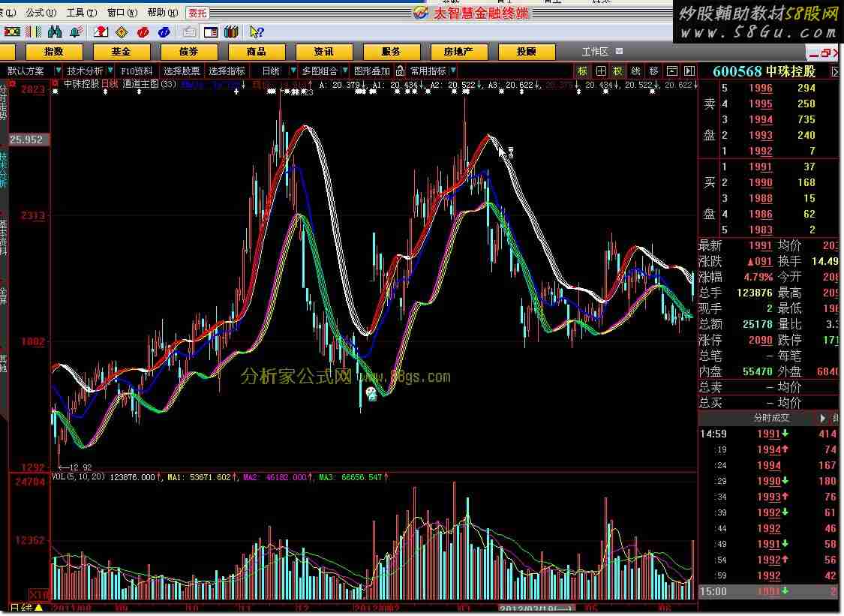
Task: Toggle the 权 adjustment button
Action: pos(618,71)
